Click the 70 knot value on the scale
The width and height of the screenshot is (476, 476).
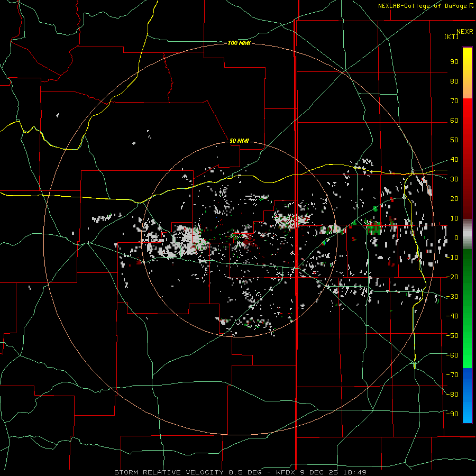tap(454, 101)
